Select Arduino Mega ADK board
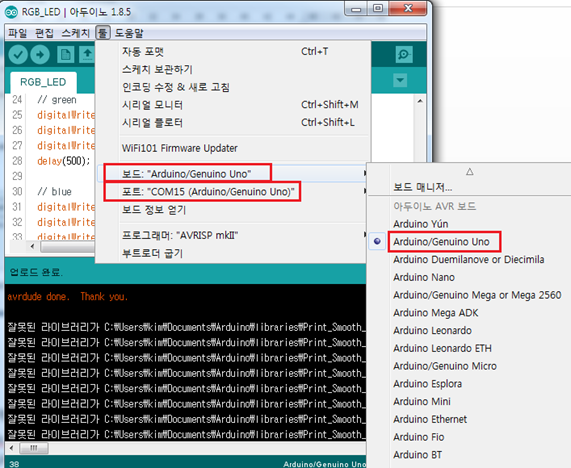This screenshot has width=571, height=468. tap(470, 313)
